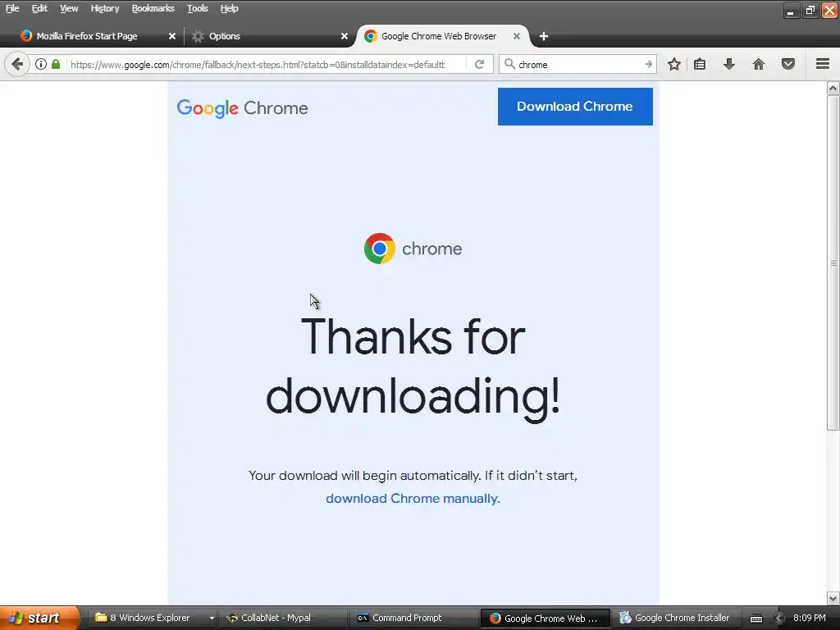840x630 pixels.
Task: Open the View menu
Action: pos(69,8)
